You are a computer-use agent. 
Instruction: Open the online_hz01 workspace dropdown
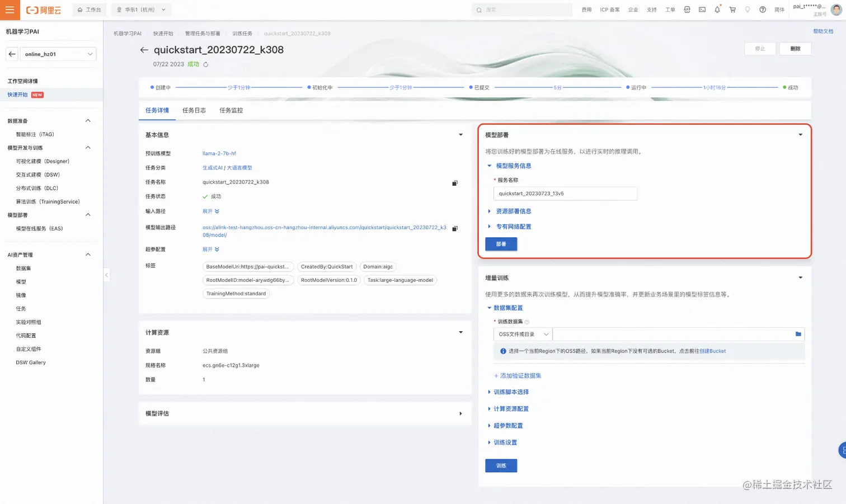(x=59, y=54)
